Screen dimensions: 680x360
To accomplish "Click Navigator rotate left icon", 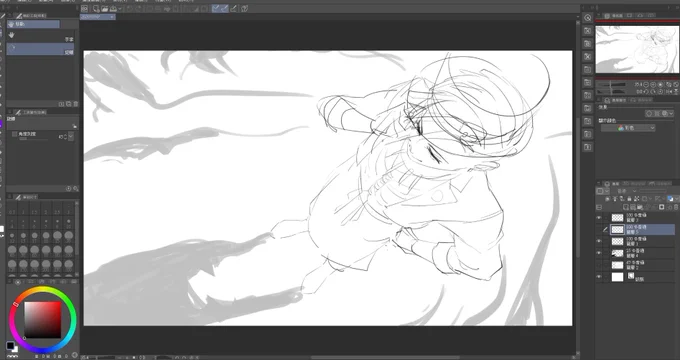I will (x=646, y=92).
